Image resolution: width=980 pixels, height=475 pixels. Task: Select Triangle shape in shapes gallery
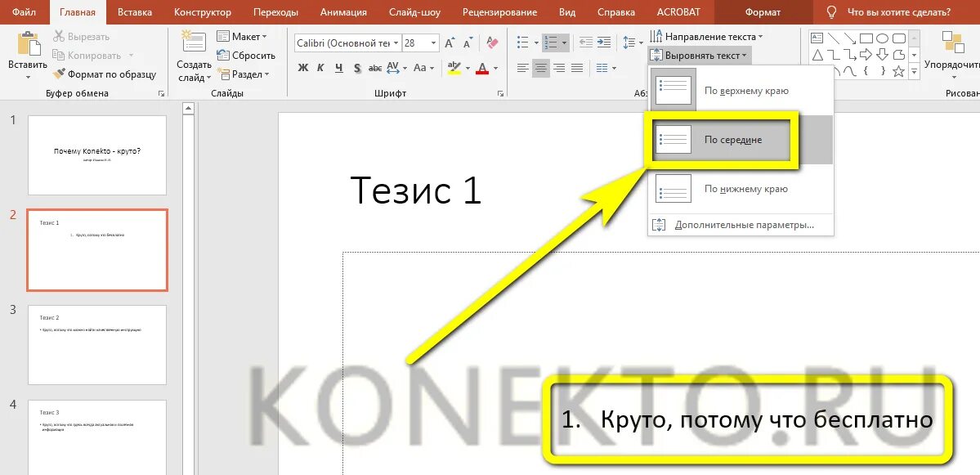(x=817, y=55)
